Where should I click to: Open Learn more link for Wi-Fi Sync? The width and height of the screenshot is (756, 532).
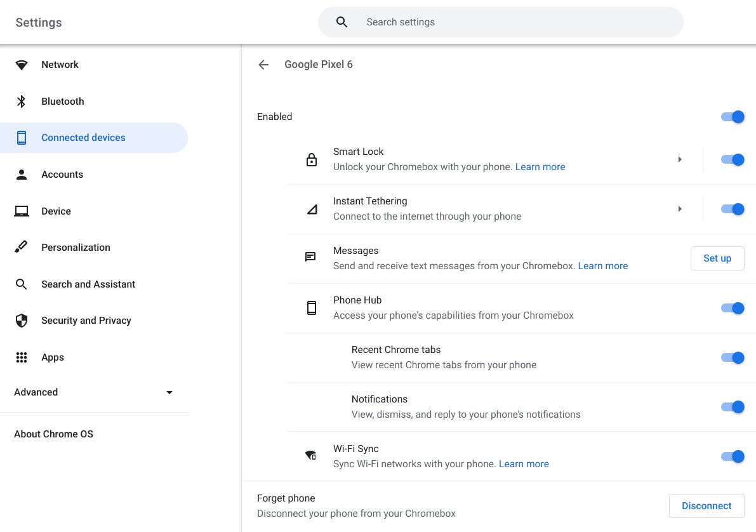pyautogui.click(x=524, y=464)
